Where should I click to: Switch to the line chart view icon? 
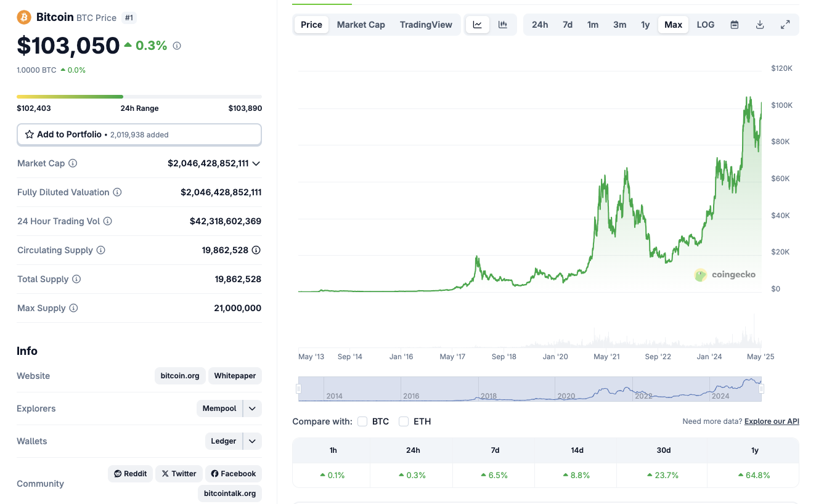pos(478,25)
